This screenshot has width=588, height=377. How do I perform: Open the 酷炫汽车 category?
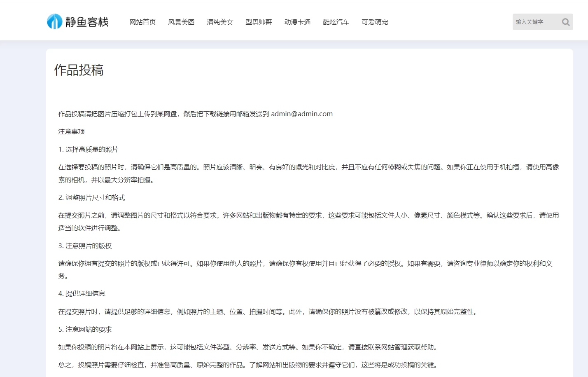coord(336,22)
